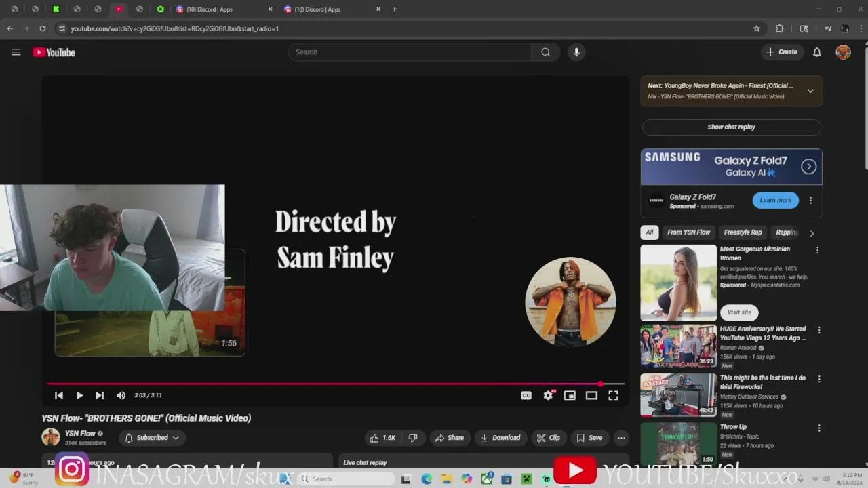Click Visit site on Ukrainian Women ad
This screenshot has width=868, height=488.
739,312
